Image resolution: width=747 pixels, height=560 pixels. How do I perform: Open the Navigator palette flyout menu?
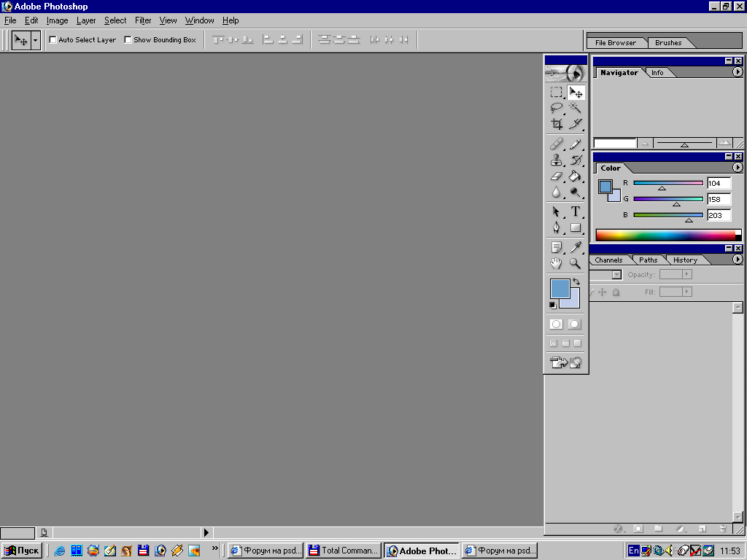click(x=737, y=72)
